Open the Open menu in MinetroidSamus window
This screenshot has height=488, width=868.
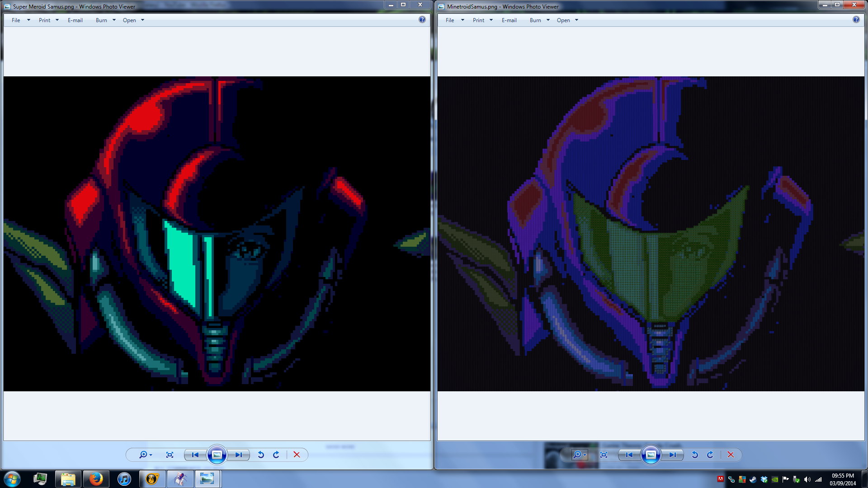coord(568,20)
